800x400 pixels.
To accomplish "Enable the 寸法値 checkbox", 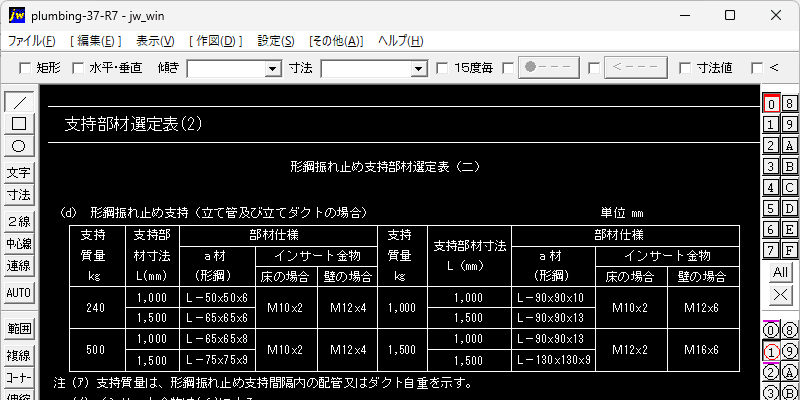I will pos(685,68).
